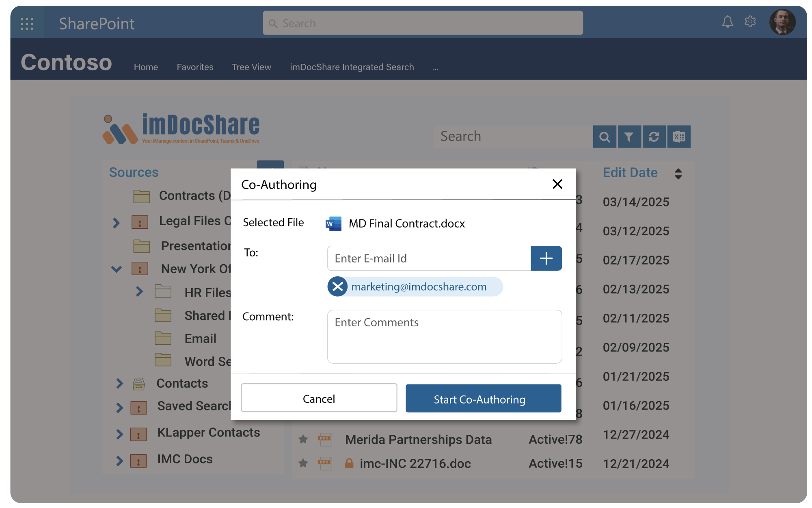Click the Active!78 ID cell
812x508 pixels.
[x=555, y=440]
